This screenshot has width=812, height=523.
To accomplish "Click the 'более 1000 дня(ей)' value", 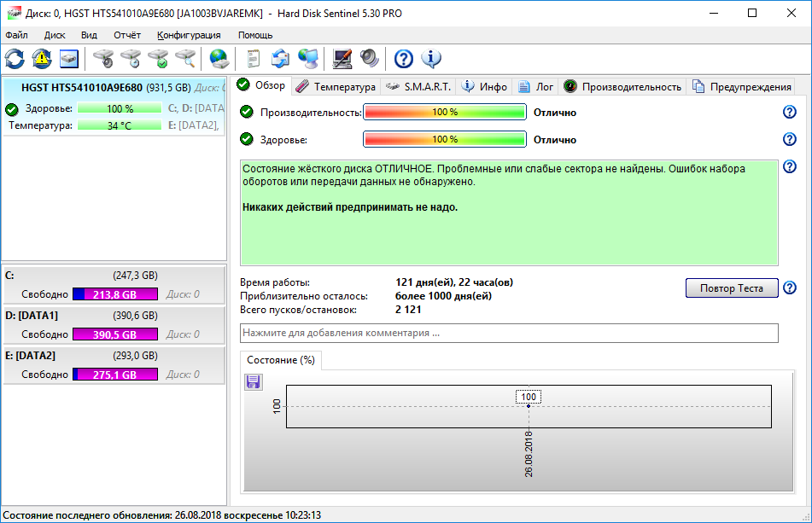I will pos(443,296).
